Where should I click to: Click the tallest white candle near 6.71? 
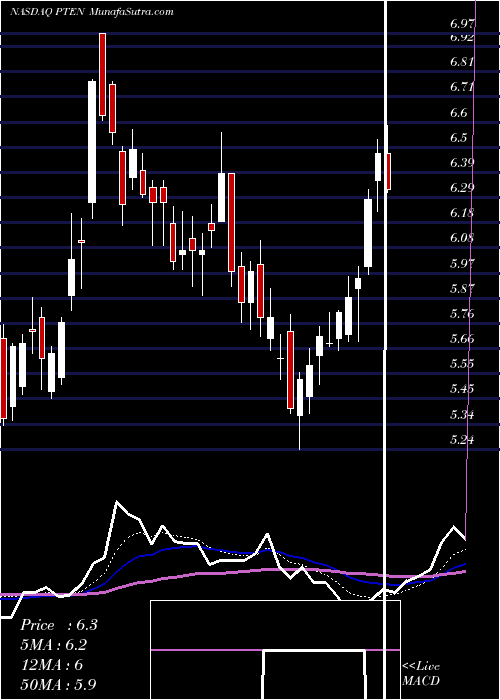92,142
